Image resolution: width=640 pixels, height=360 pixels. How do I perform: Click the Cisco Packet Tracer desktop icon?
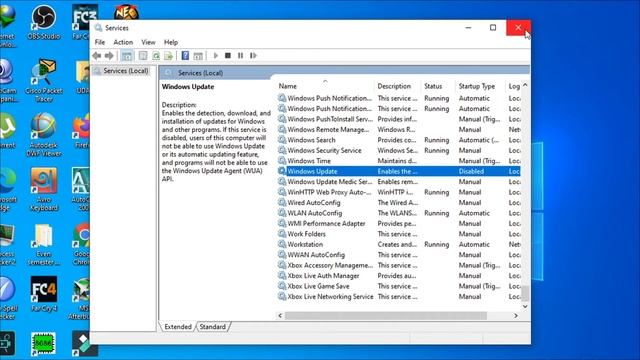44,80
